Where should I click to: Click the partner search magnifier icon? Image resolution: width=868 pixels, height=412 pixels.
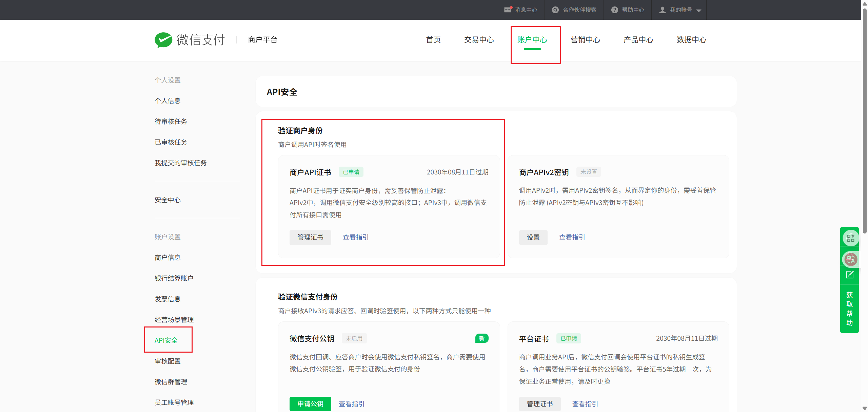coord(555,10)
